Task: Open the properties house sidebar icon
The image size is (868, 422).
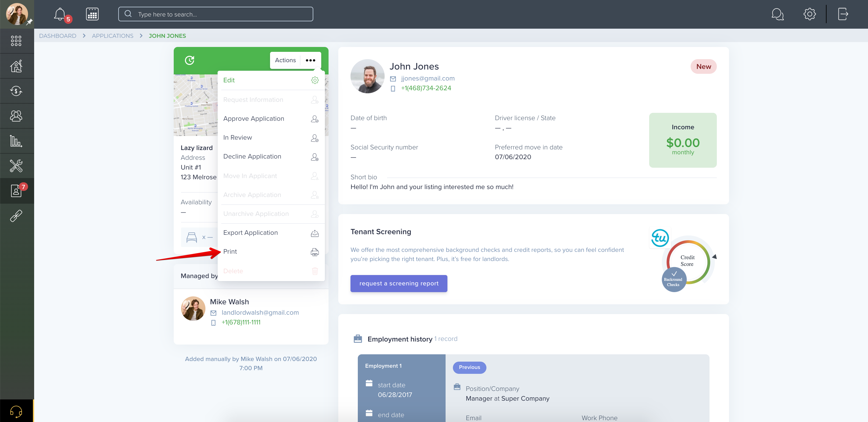Action: 16,66
